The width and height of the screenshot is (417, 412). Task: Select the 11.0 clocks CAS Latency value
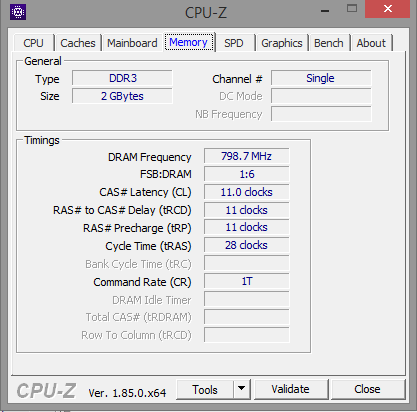(247, 192)
